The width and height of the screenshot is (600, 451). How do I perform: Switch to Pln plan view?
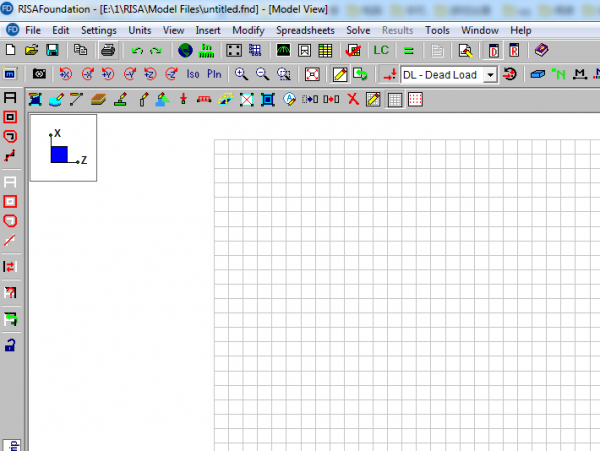214,74
